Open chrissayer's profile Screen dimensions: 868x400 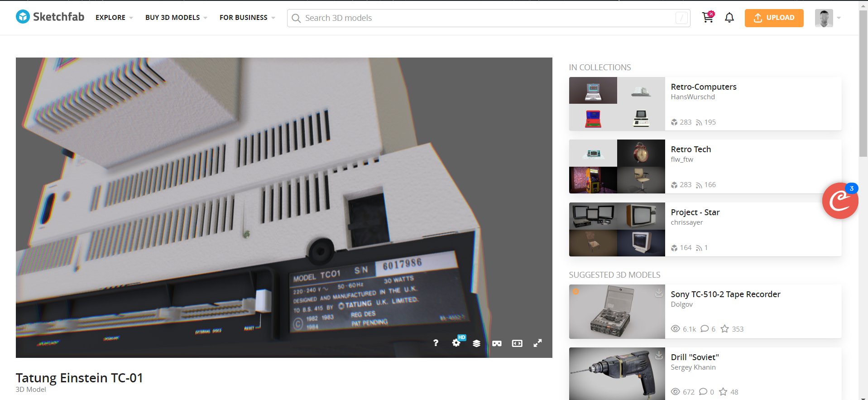pos(687,222)
